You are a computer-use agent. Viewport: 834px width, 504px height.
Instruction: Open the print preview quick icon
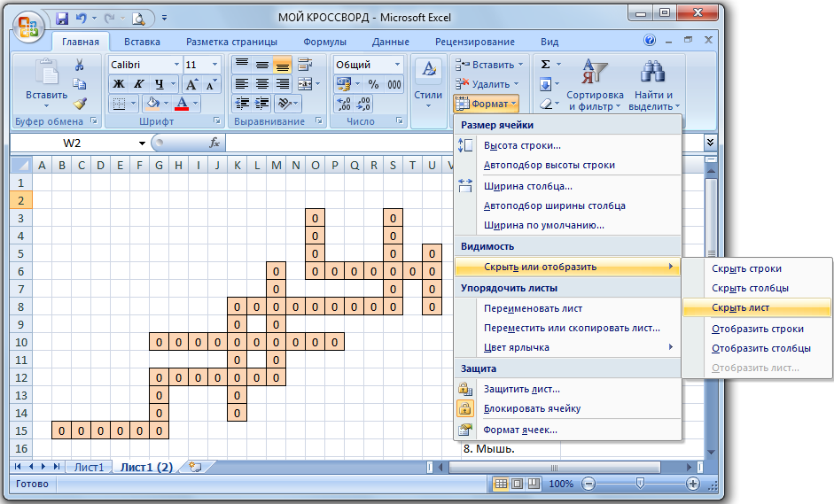tap(138, 19)
